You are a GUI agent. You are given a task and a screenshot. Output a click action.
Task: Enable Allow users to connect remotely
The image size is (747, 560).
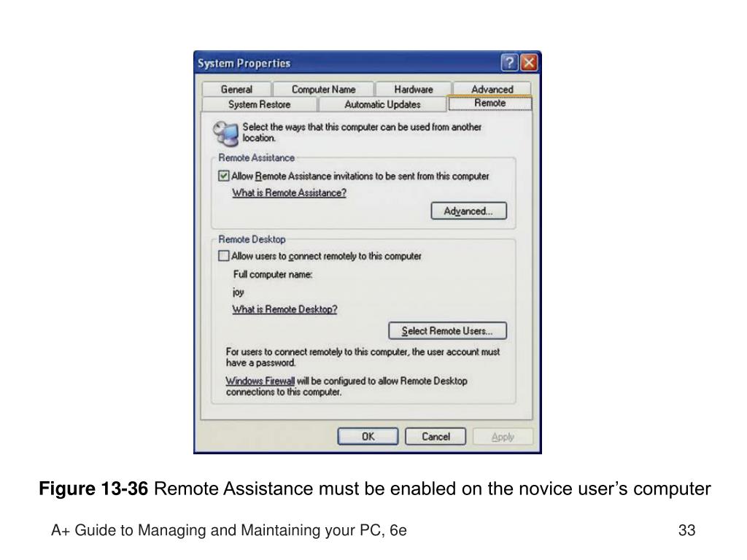click(223, 256)
